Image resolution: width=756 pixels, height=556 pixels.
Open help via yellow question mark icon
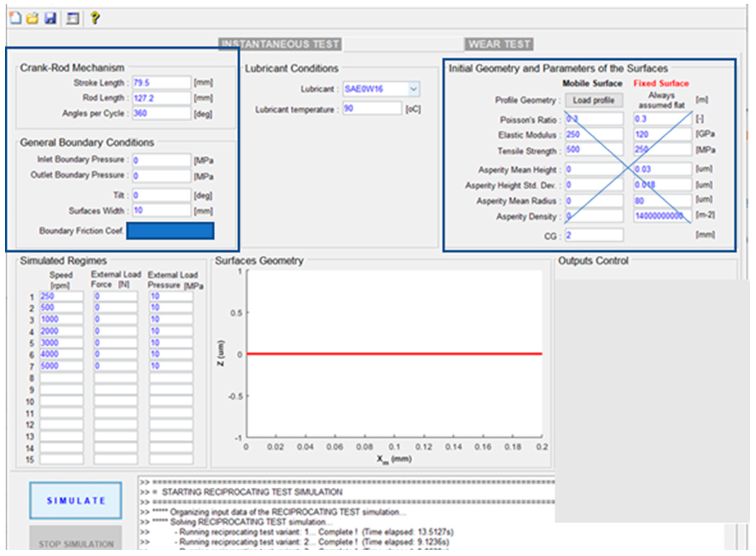95,18
